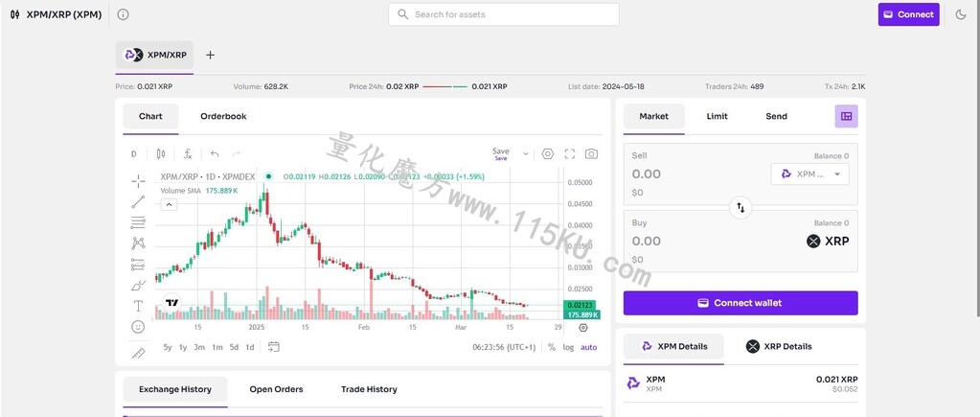This screenshot has height=417, width=980.
Task: Select the crosshair cursor tool
Action: [138, 181]
